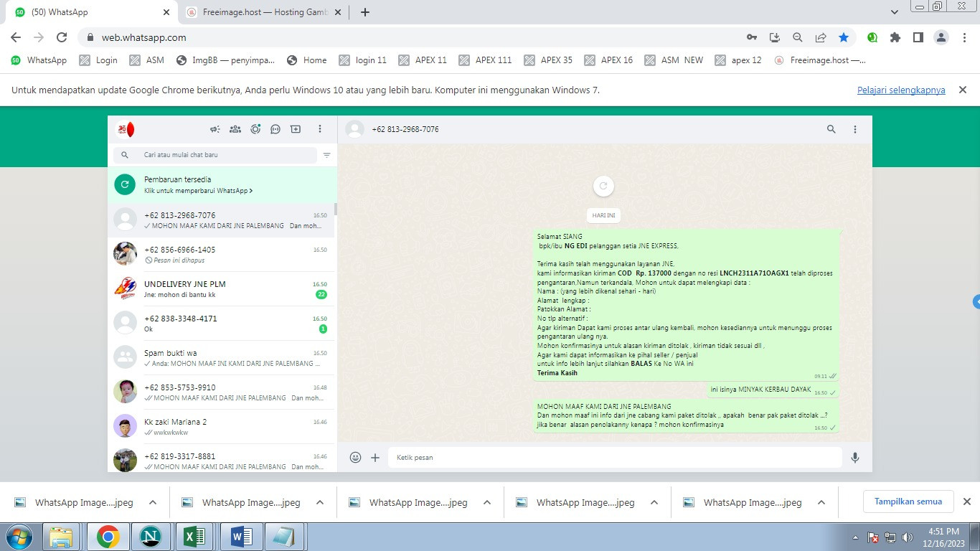Reload the page in Chrome
Viewport: 980px width, 551px height.
pos(62,37)
